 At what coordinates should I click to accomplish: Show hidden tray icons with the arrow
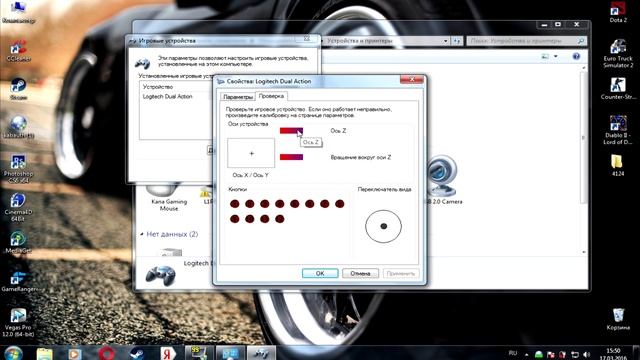[x=527, y=355]
